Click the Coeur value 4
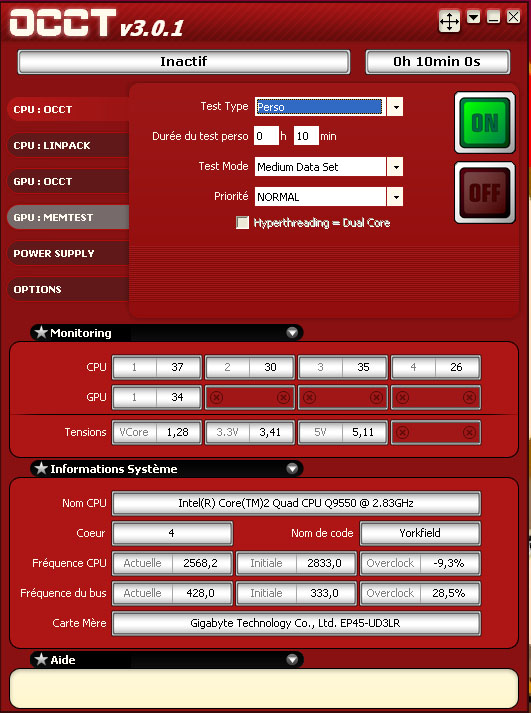 click(172, 533)
